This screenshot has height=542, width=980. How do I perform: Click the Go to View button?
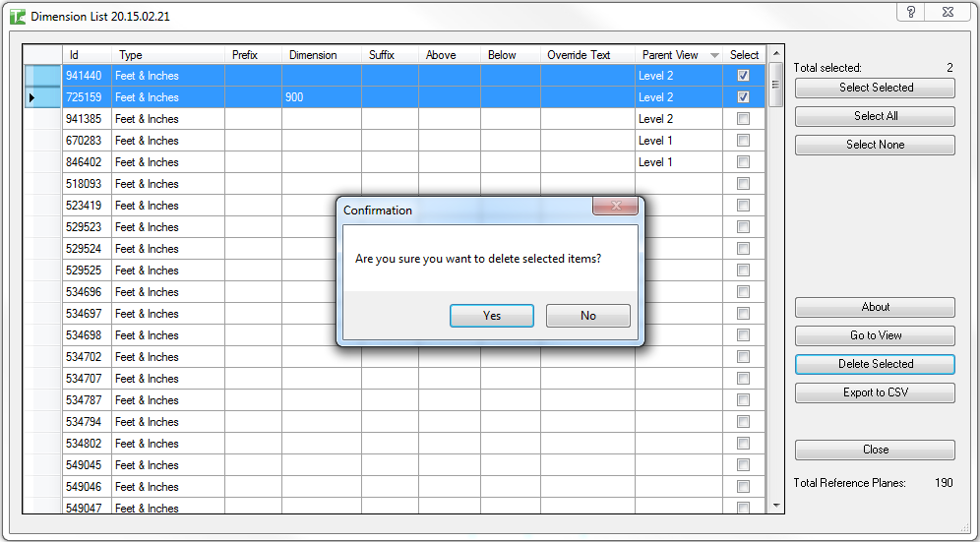(x=874, y=335)
